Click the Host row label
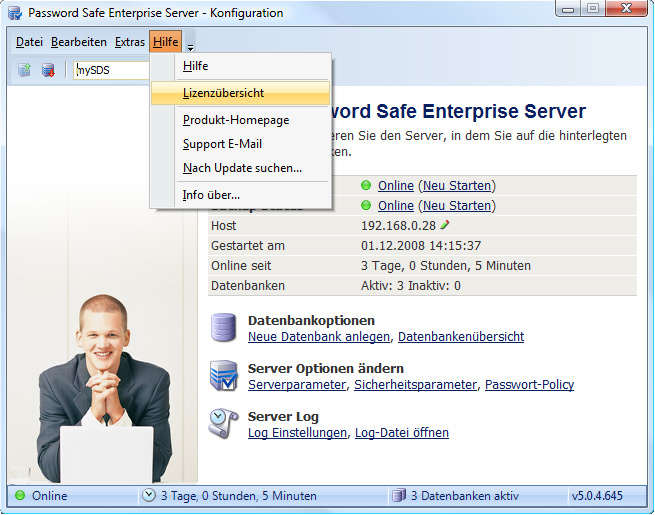Viewport: 655px width, 515px height. coord(223,226)
